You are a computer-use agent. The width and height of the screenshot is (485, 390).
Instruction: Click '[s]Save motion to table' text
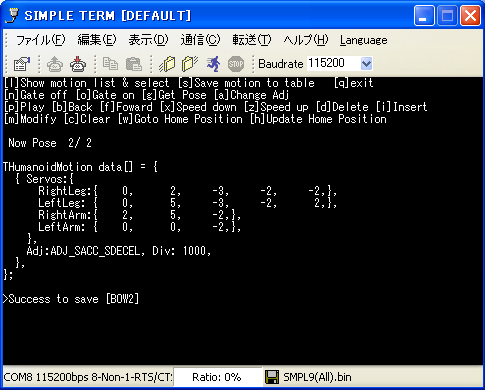[246, 83]
